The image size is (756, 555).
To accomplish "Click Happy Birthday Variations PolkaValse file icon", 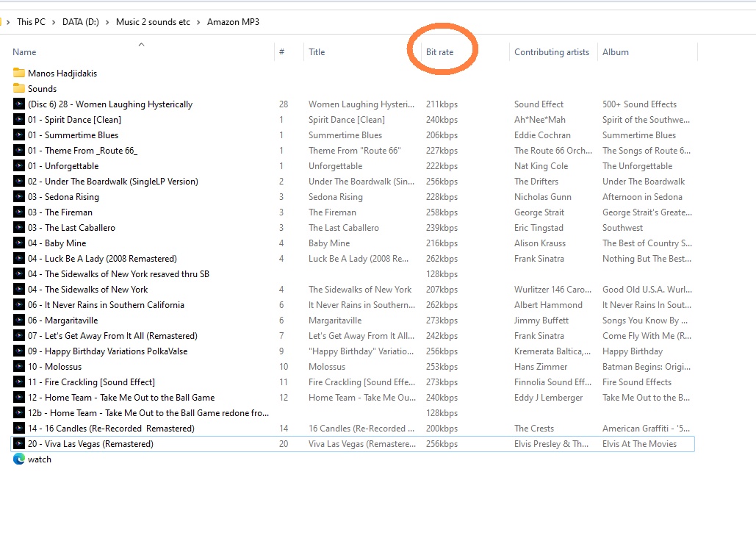I will pos(19,351).
